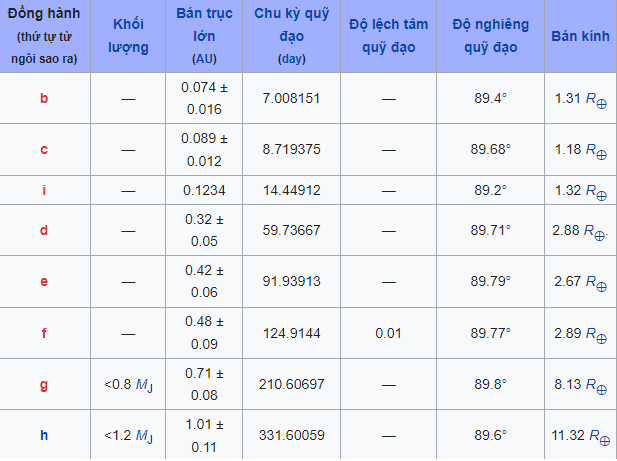
Task: Open the planet b link
Action: click(x=44, y=98)
